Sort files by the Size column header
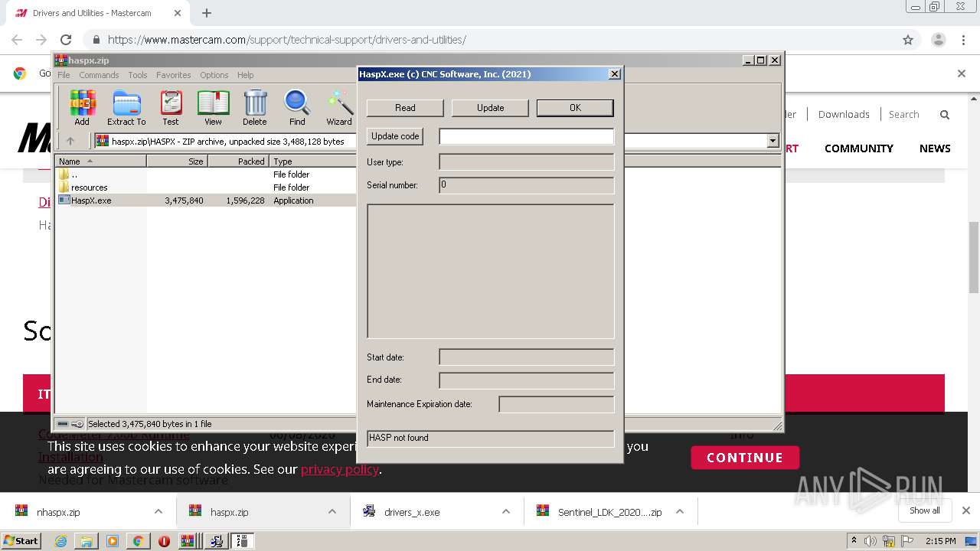Screen dimensions: 980x551 178,161
